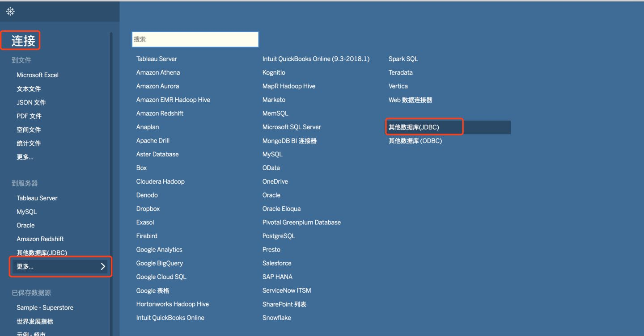Choose 其他数据库 (ODBC) connector

point(415,141)
